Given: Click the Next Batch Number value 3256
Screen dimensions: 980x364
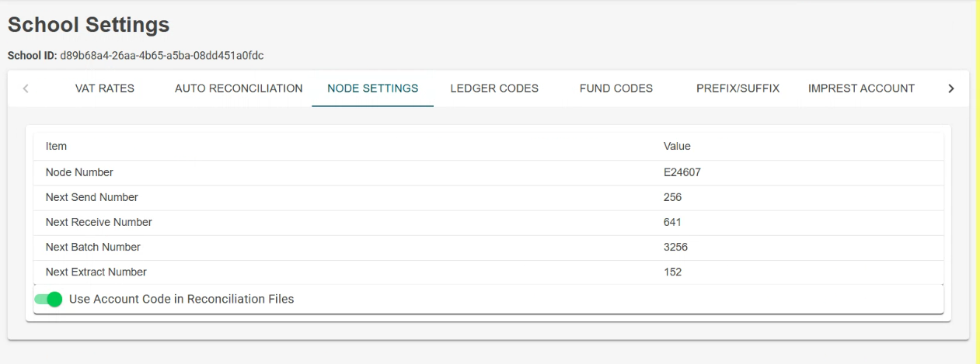Looking at the screenshot, I should tap(675, 247).
